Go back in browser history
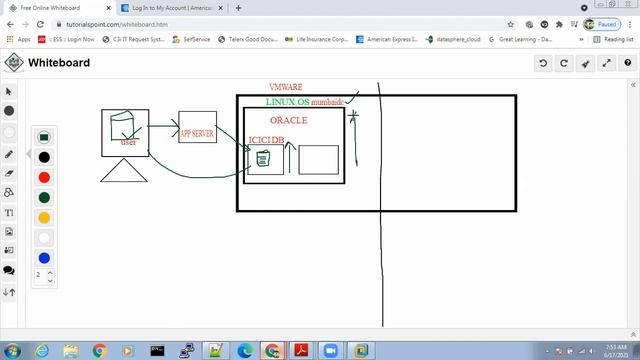 tap(11, 24)
